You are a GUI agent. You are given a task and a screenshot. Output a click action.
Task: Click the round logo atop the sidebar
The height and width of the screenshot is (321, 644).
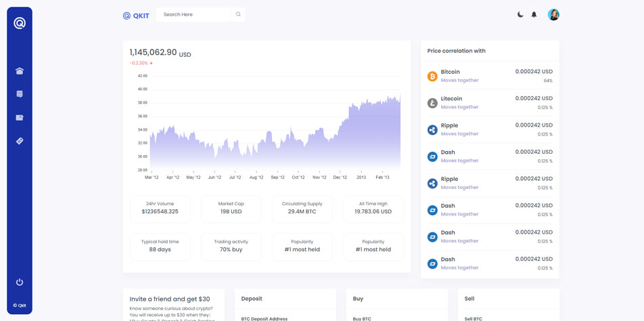click(x=20, y=23)
